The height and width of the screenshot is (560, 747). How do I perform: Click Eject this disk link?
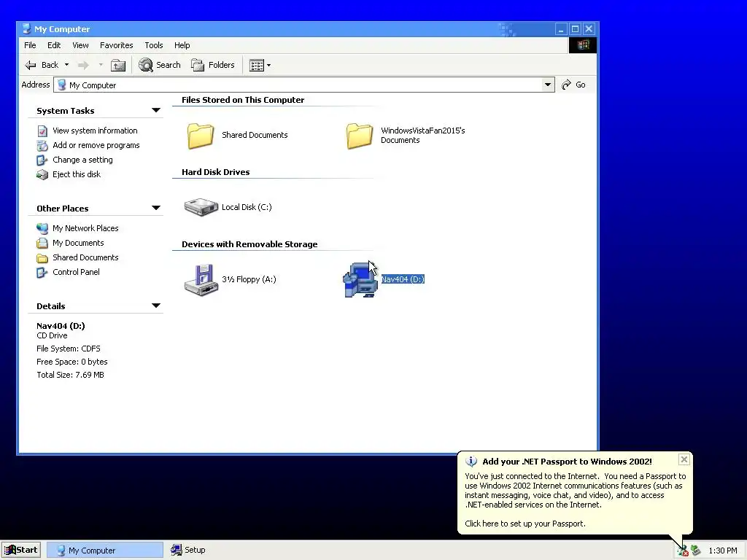(77, 174)
